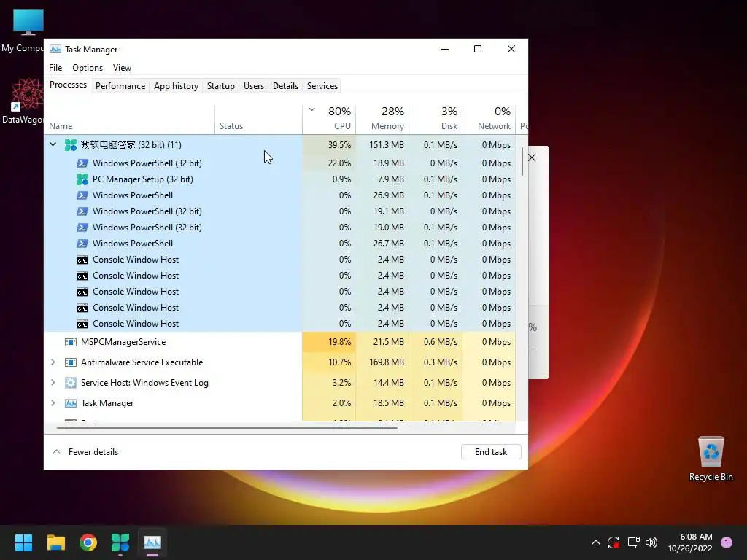This screenshot has height=560, width=747.
Task: Open the Windows Start menu
Action: tap(23, 542)
